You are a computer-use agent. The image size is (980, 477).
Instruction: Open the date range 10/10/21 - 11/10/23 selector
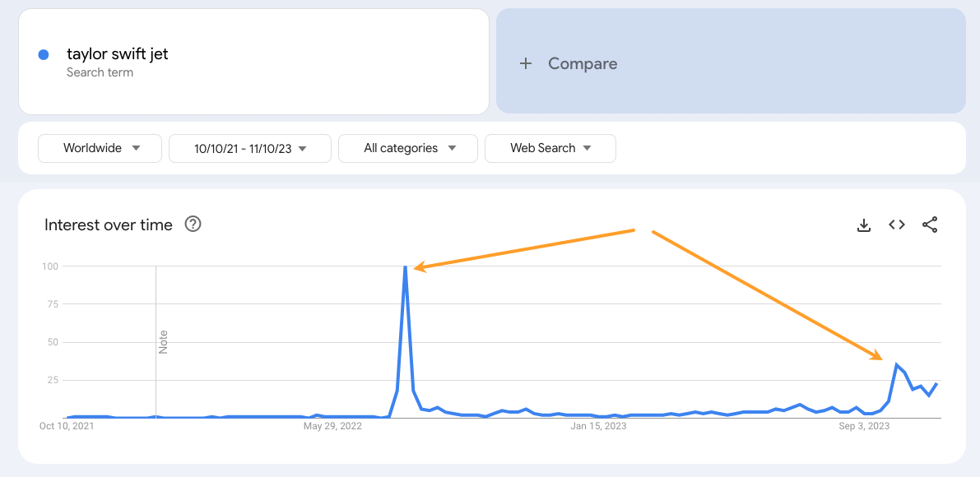click(249, 148)
